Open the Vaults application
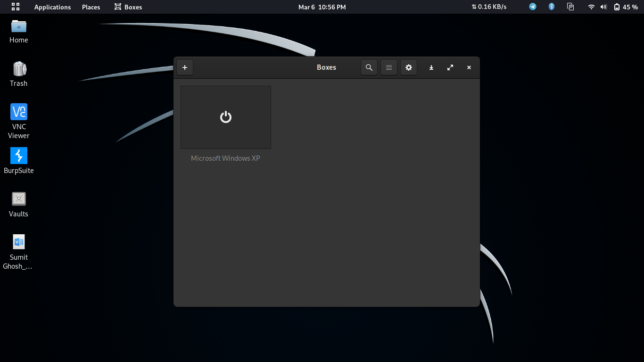The height and width of the screenshot is (362, 644). 18,198
